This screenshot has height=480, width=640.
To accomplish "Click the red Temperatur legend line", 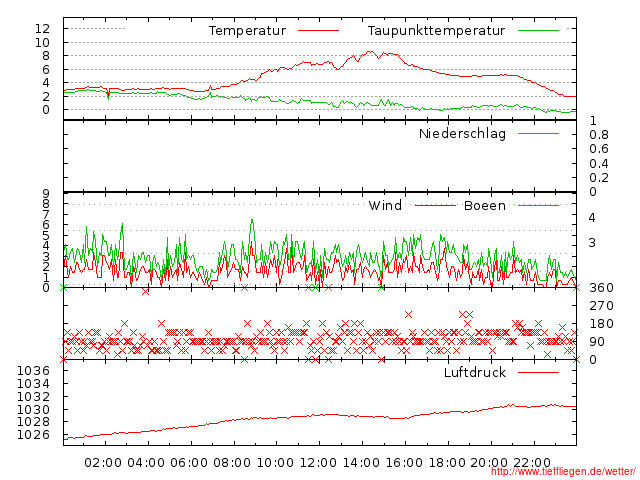I will [318, 31].
